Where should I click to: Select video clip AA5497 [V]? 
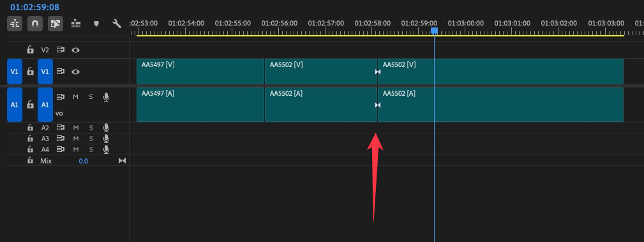(x=200, y=72)
